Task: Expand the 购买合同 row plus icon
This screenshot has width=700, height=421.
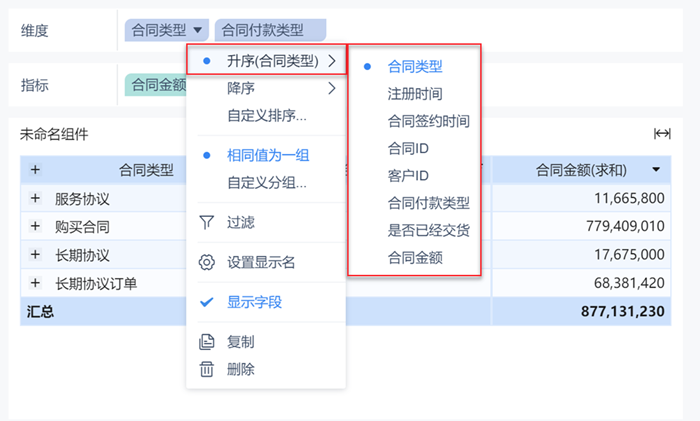Action: click(x=36, y=226)
